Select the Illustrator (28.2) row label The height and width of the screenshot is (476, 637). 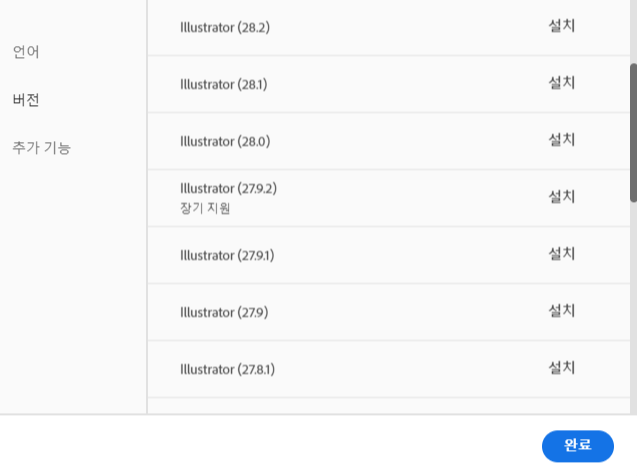pyautogui.click(x=226, y=27)
